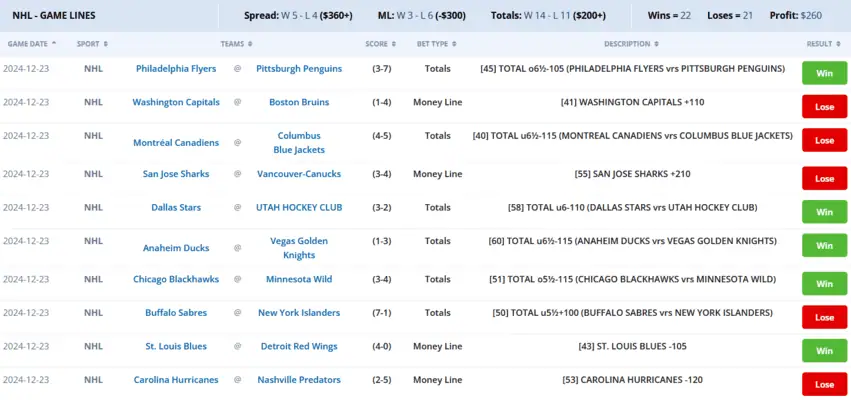This screenshot has height=400, width=851.
Task: Select the Loses = 21 stat
Action: pos(730,16)
